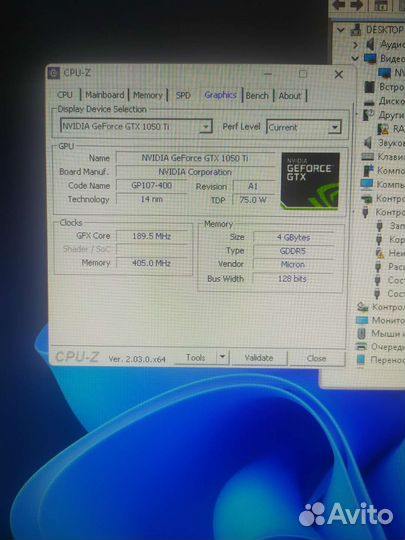This screenshot has height=540, width=405.
Task: Select the Други other devices row
Action: point(384,115)
